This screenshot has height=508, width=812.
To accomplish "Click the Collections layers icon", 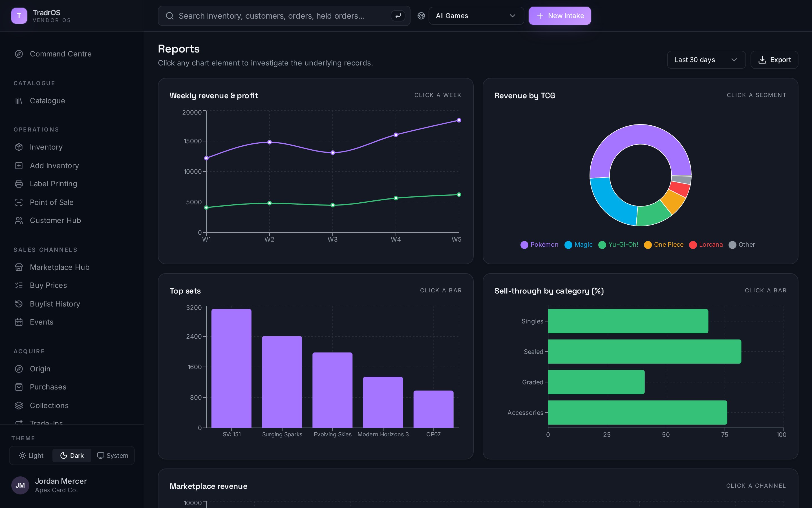I will [19, 406].
